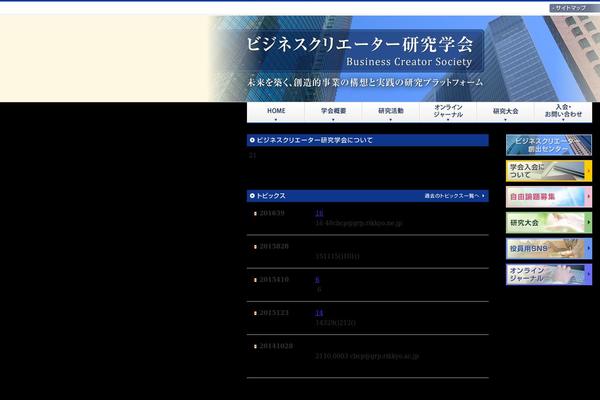Open the 研究大会 navigation menu item
Screen dimensions: 600x400
[505, 112]
